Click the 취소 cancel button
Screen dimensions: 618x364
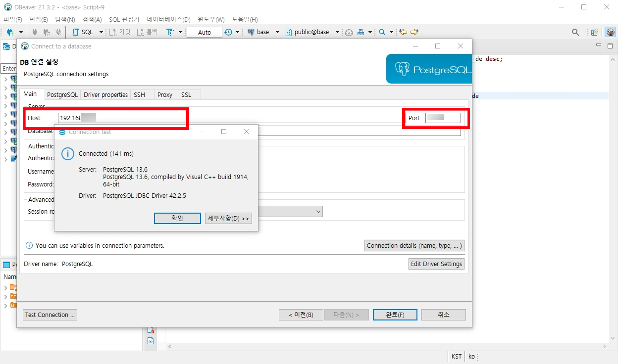coord(444,315)
